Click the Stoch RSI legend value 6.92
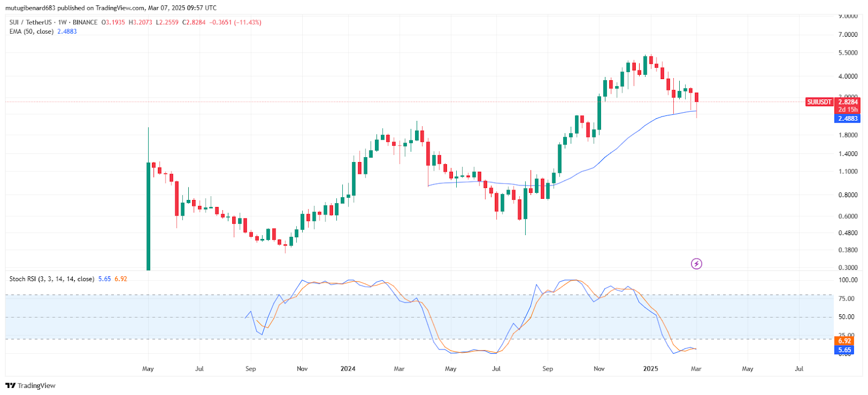This screenshot has width=868, height=395. [120, 279]
